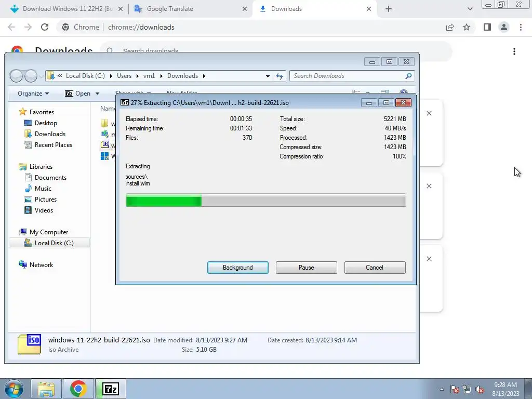
Task: Open Chrome tab search dropdown
Action: coord(470,9)
